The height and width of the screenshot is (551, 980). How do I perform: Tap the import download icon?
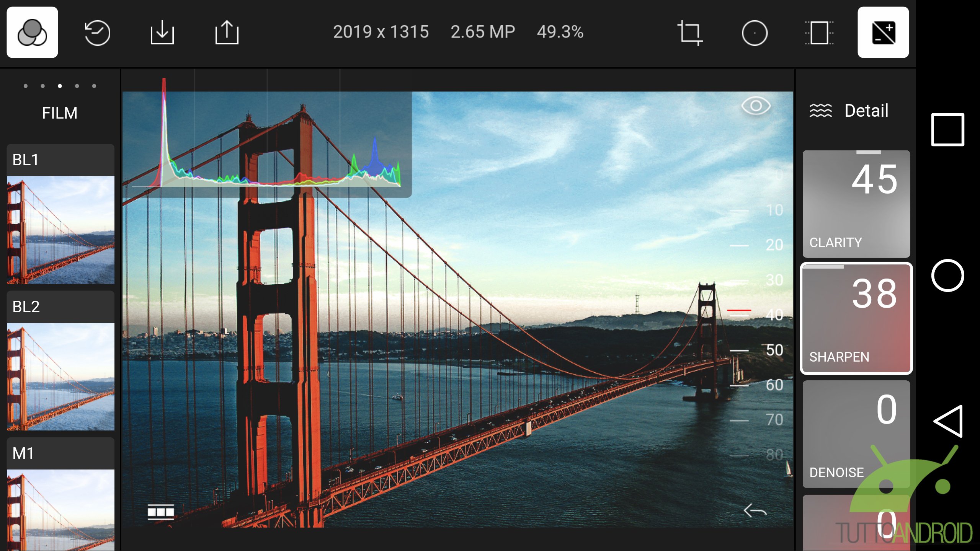162,33
